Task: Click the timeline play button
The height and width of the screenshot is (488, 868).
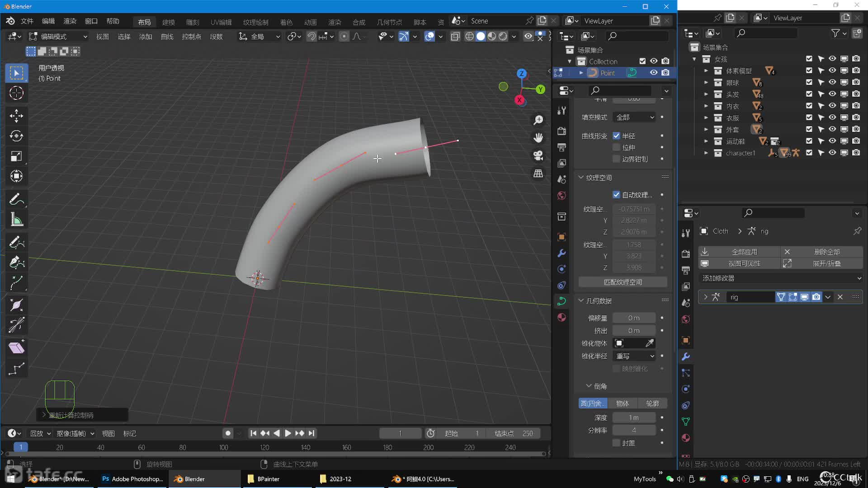Action: (288, 433)
